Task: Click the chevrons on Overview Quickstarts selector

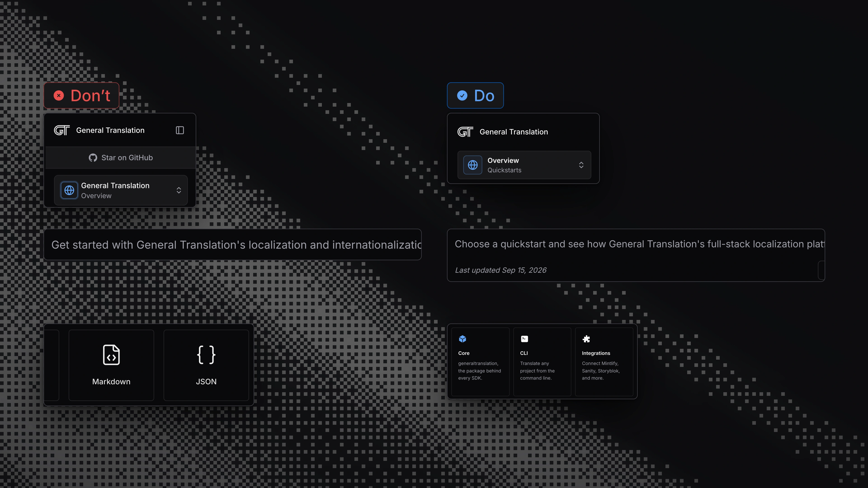Action: [x=581, y=165]
